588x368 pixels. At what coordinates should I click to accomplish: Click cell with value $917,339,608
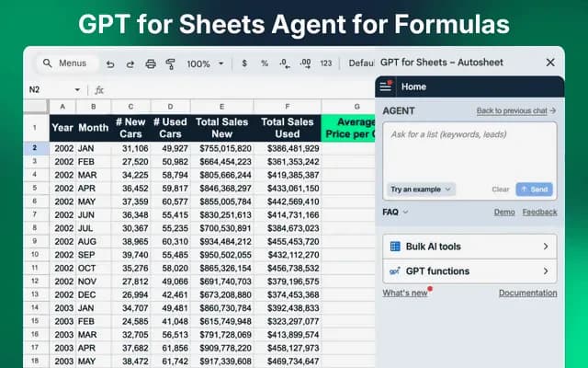click(x=222, y=362)
